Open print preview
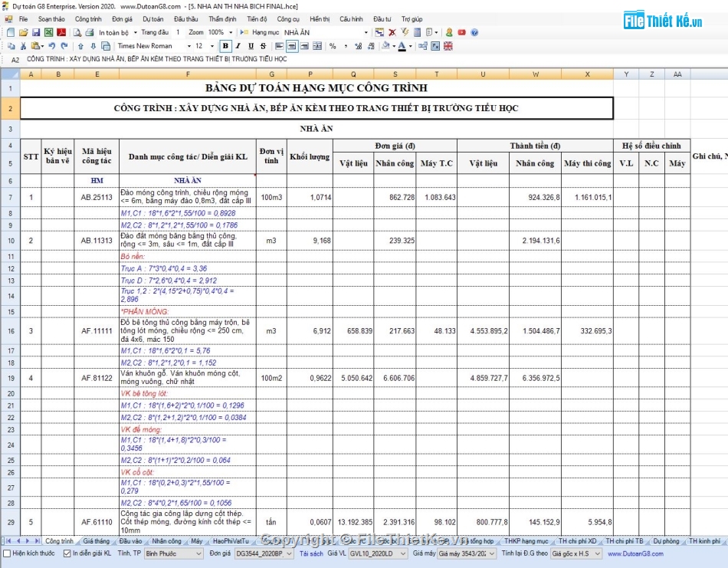This screenshot has width=728, height=568. (77, 32)
